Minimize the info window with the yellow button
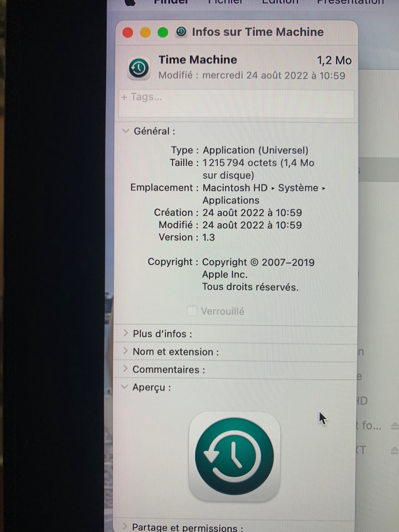This screenshot has width=399, height=532. (x=145, y=33)
